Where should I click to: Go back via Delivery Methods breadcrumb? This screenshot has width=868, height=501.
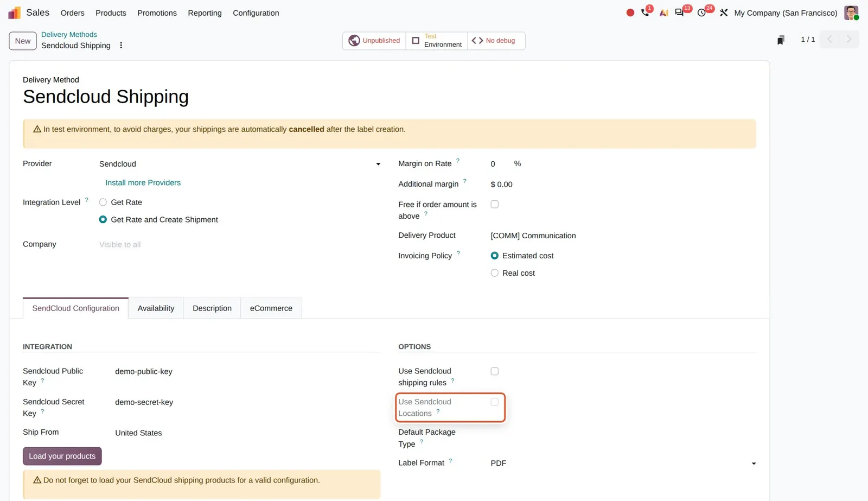69,34
